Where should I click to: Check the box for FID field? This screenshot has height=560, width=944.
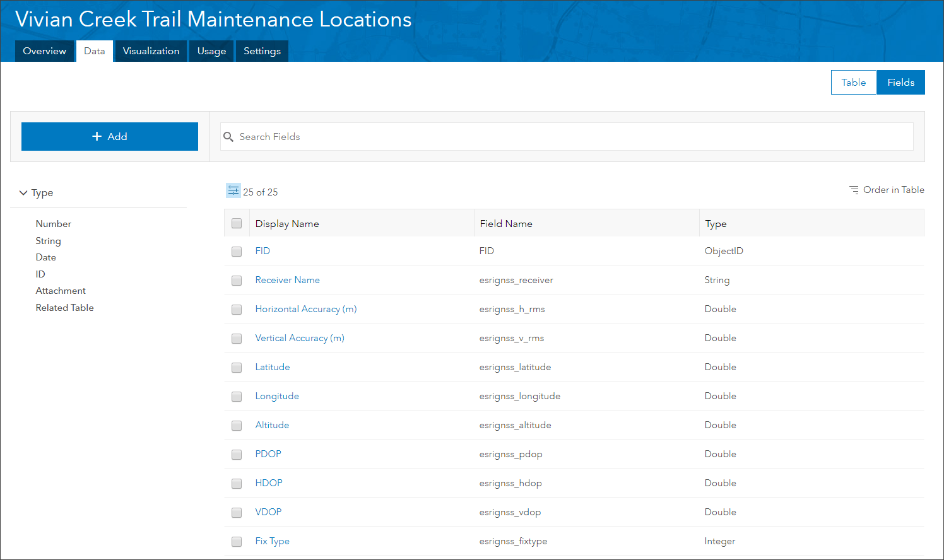pyautogui.click(x=237, y=252)
